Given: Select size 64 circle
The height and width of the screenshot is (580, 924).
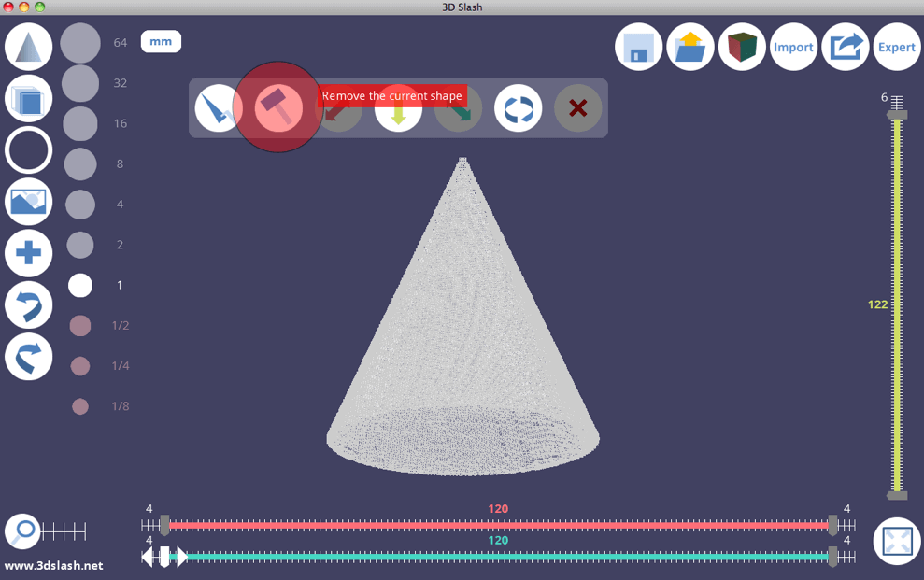Looking at the screenshot, I should click(x=80, y=43).
